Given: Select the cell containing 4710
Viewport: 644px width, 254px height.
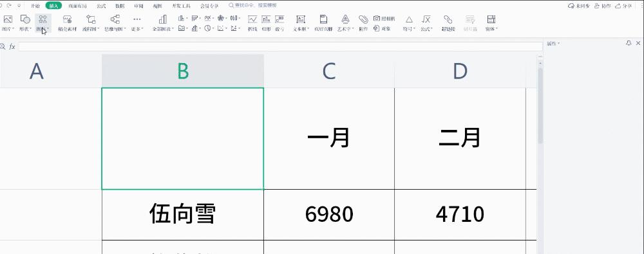Looking at the screenshot, I should pos(460,215).
